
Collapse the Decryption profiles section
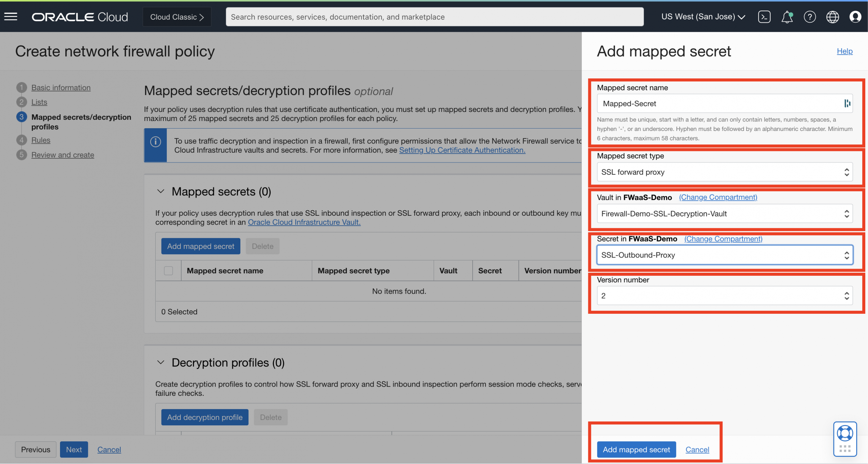(x=161, y=363)
